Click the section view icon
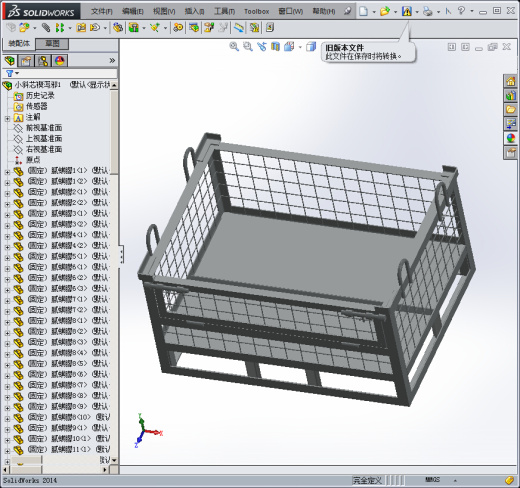This screenshot has height=488, width=520. [275, 47]
